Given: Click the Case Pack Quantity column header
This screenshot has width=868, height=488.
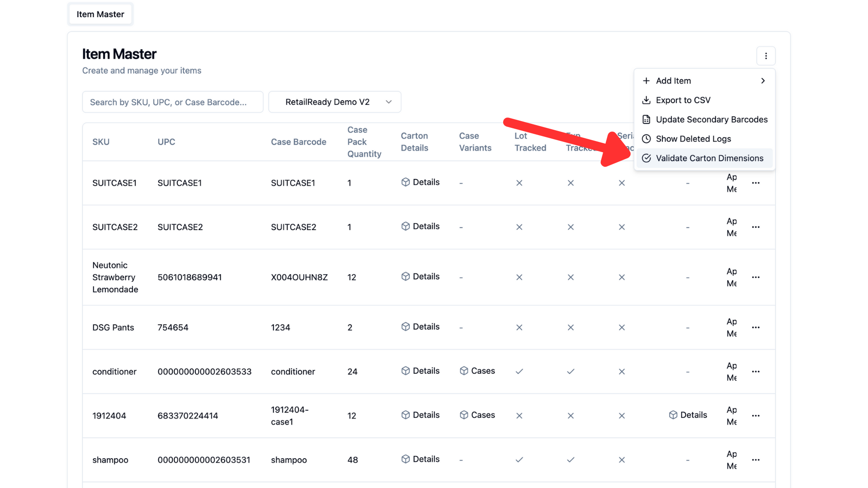Looking at the screenshot, I should coord(364,142).
